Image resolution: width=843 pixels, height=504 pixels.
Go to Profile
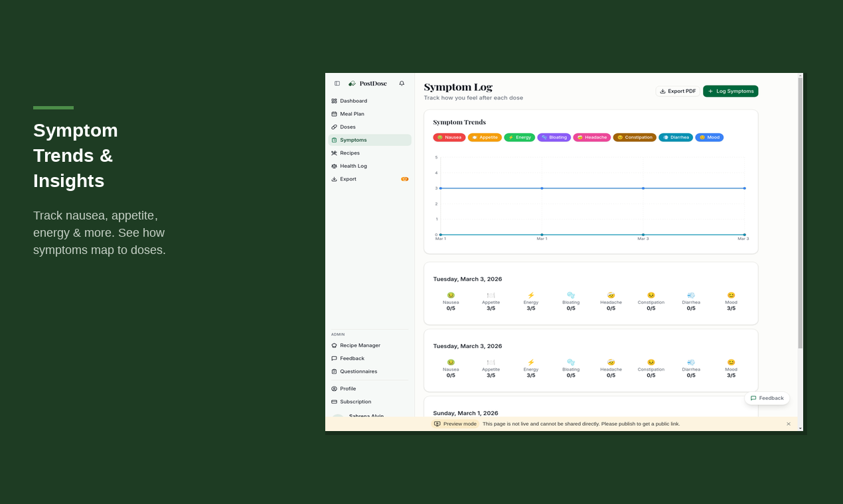[370, 389]
